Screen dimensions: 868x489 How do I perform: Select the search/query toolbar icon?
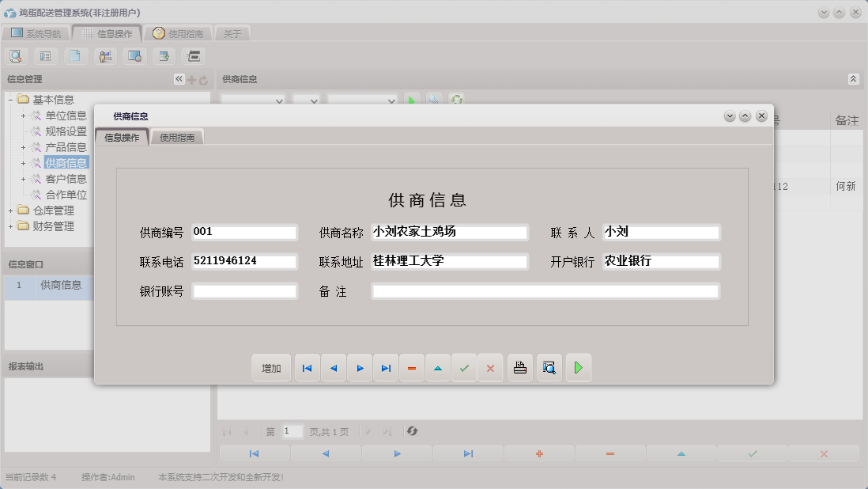click(16, 55)
